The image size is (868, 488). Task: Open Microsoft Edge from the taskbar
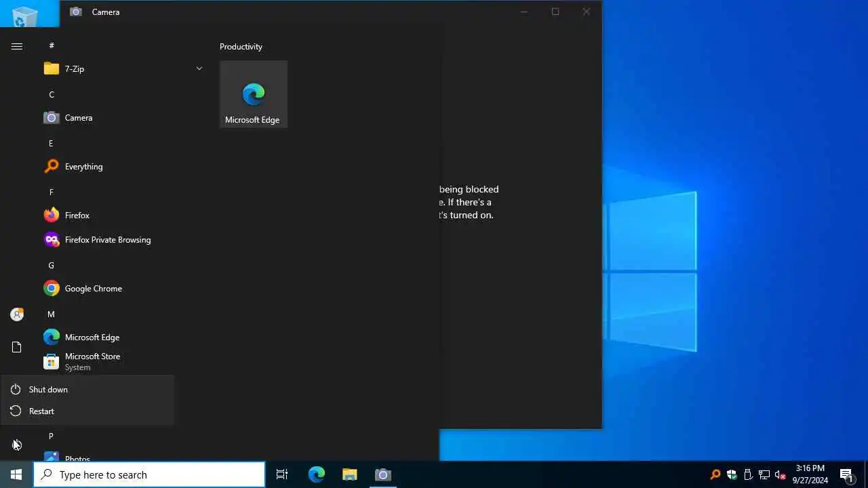(317, 474)
